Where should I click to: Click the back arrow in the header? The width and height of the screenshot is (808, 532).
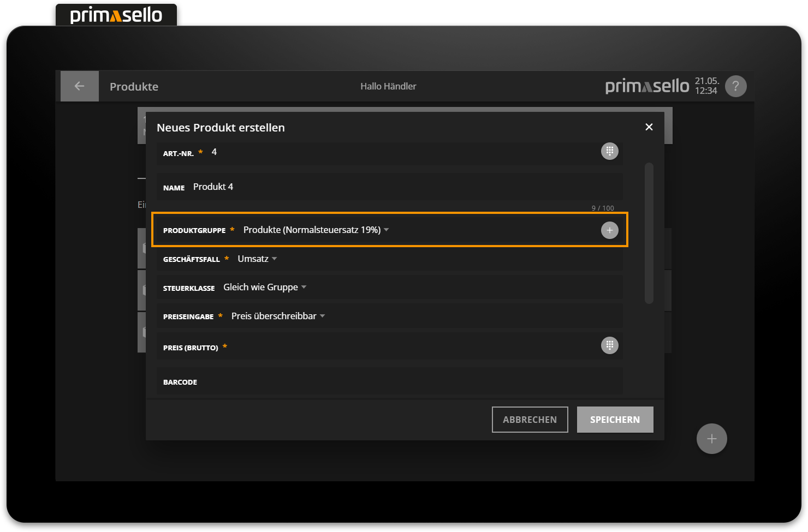80,86
